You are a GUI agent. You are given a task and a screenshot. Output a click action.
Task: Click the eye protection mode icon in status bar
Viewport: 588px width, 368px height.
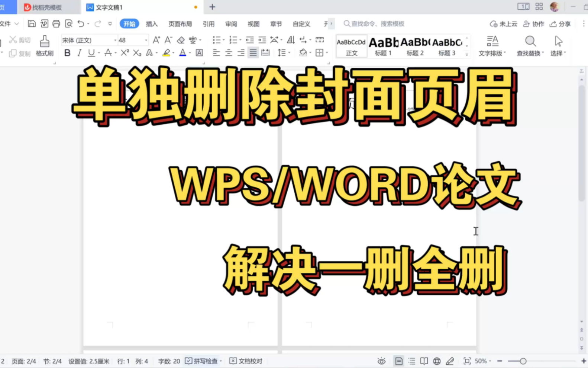(x=381, y=361)
